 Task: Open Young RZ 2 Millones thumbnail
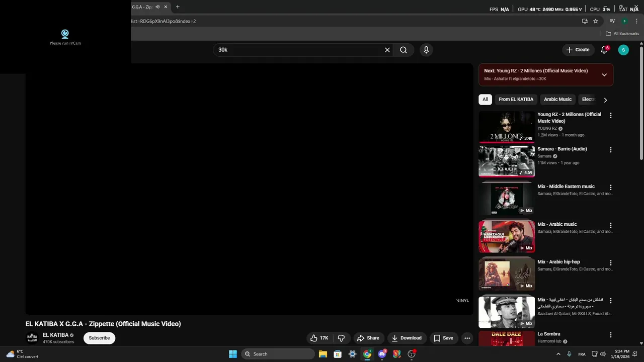click(507, 127)
